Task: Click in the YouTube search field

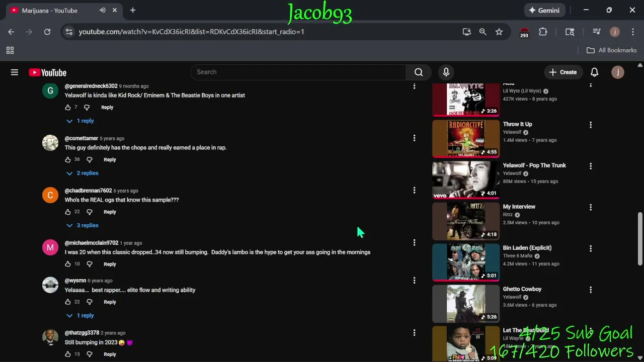Action: 298,72
